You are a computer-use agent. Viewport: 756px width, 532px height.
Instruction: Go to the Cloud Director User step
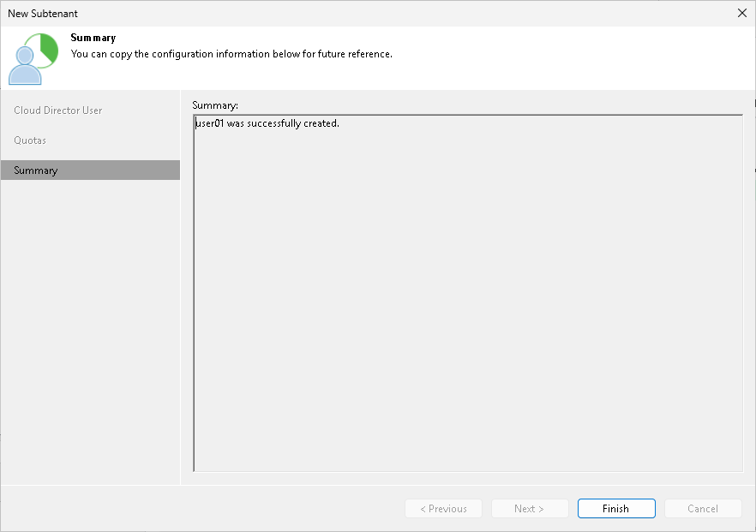pos(57,110)
